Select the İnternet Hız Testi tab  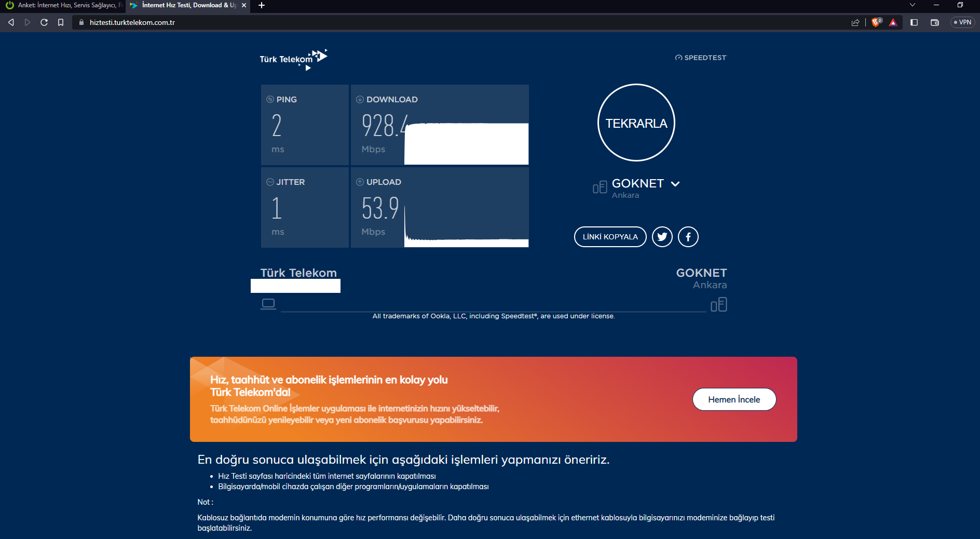188,5
